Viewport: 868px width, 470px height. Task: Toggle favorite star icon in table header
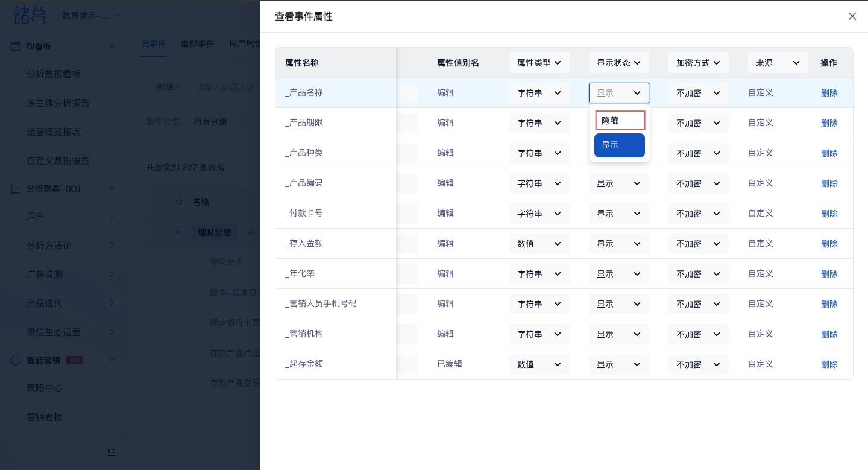click(x=178, y=202)
